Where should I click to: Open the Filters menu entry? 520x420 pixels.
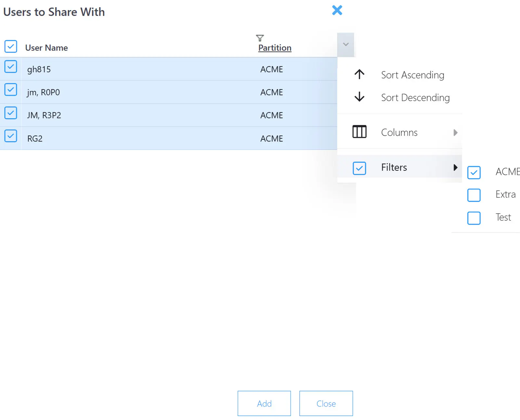pyautogui.click(x=400, y=167)
